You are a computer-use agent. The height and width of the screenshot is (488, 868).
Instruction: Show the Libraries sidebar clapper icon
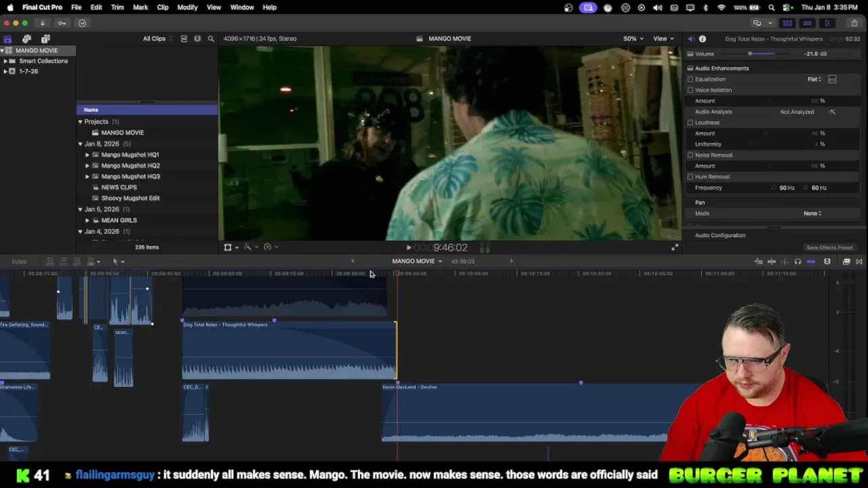[7, 39]
